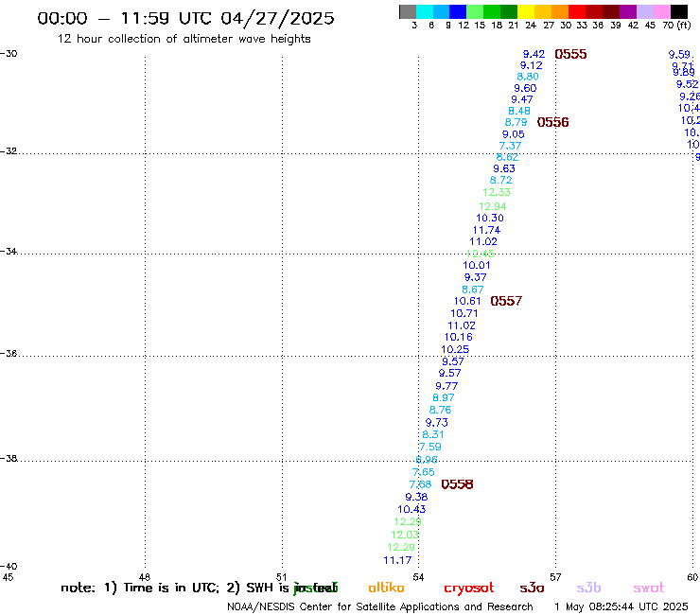This screenshot has height=615, width=700.
Task: Click the 9.52 value on the eastern track
Action: click(687, 84)
